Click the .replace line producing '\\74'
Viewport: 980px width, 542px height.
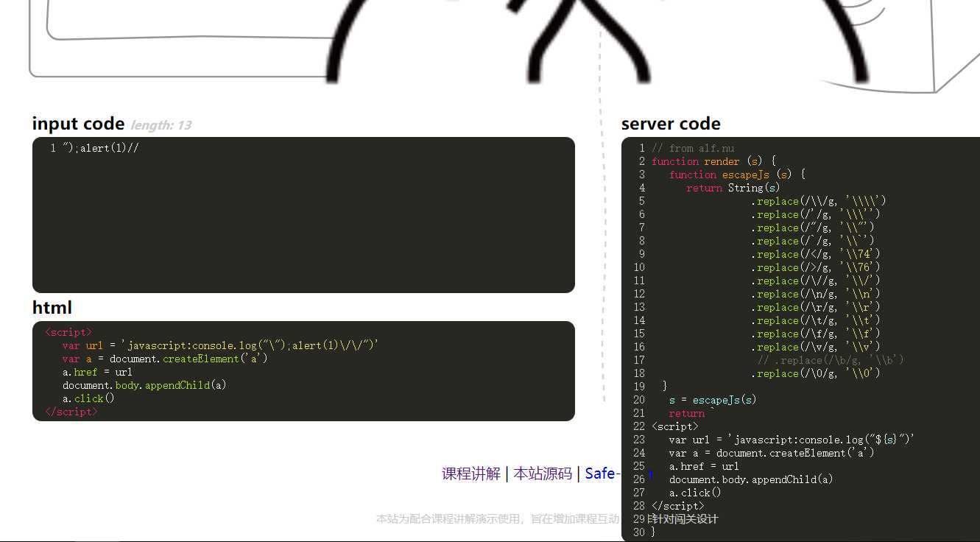tap(816, 254)
